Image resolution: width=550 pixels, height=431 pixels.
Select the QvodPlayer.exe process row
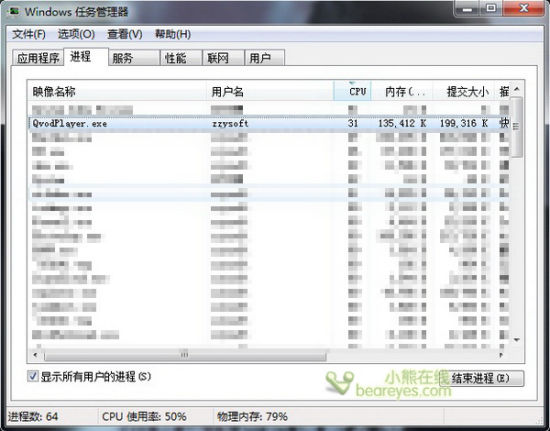click(x=269, y=123)
